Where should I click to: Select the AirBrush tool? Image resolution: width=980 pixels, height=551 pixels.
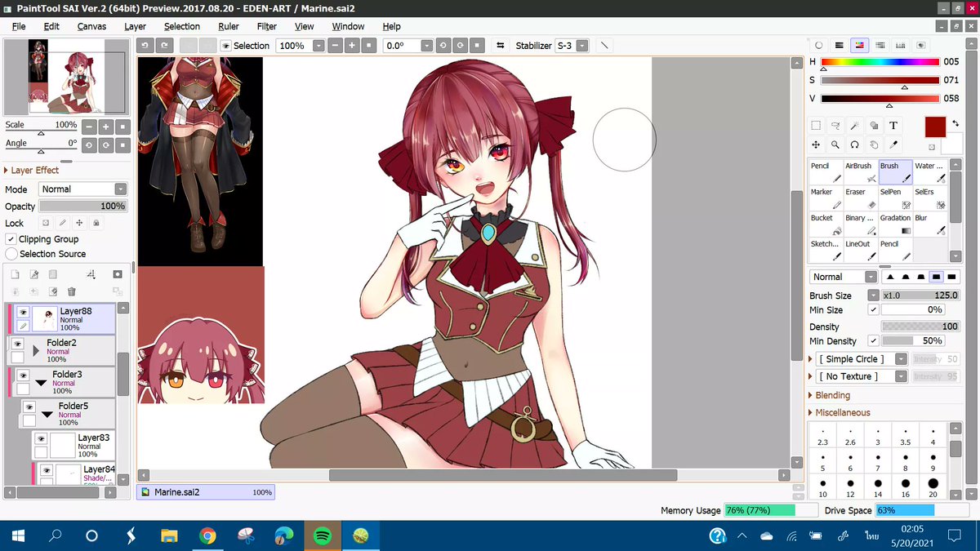(861, 171)
